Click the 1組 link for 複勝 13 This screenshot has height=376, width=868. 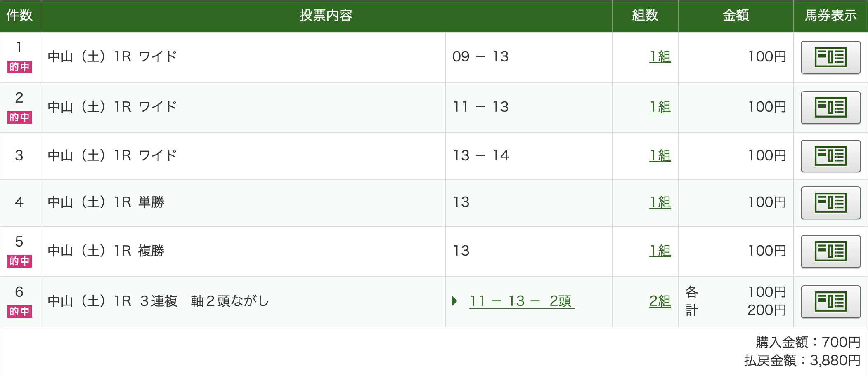[x=660, y=251]
